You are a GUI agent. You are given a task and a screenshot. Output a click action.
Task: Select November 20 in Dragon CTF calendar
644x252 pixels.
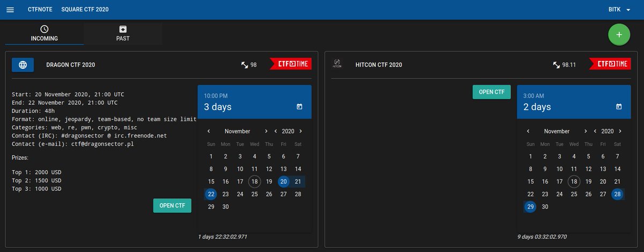(x=283, y=182)
